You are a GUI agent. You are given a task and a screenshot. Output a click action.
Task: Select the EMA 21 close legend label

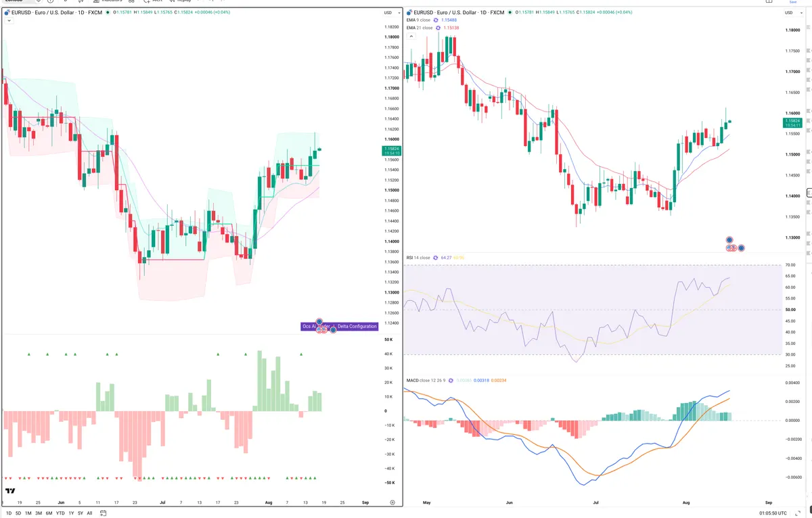(420, 28)
